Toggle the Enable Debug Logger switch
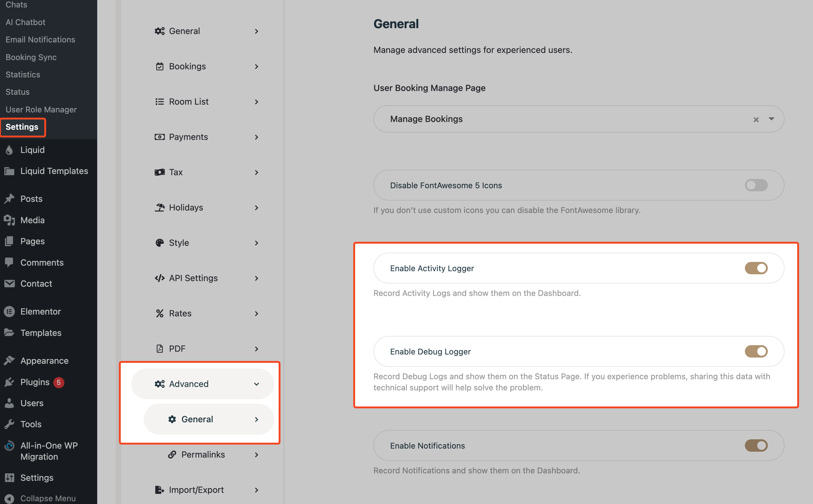 click(756, 351)
